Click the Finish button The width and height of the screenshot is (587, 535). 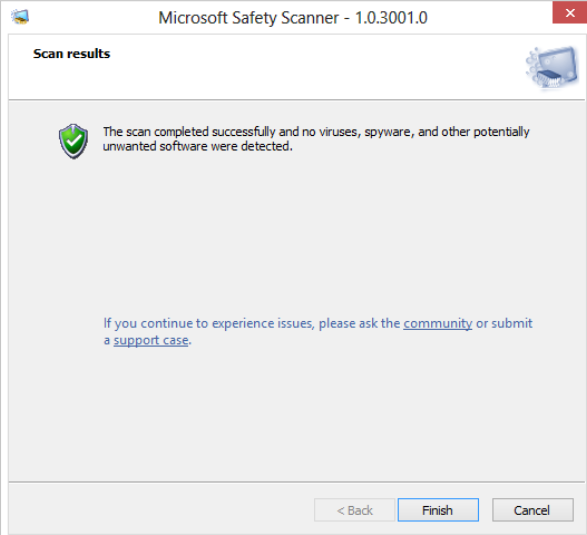click(438, 510)
